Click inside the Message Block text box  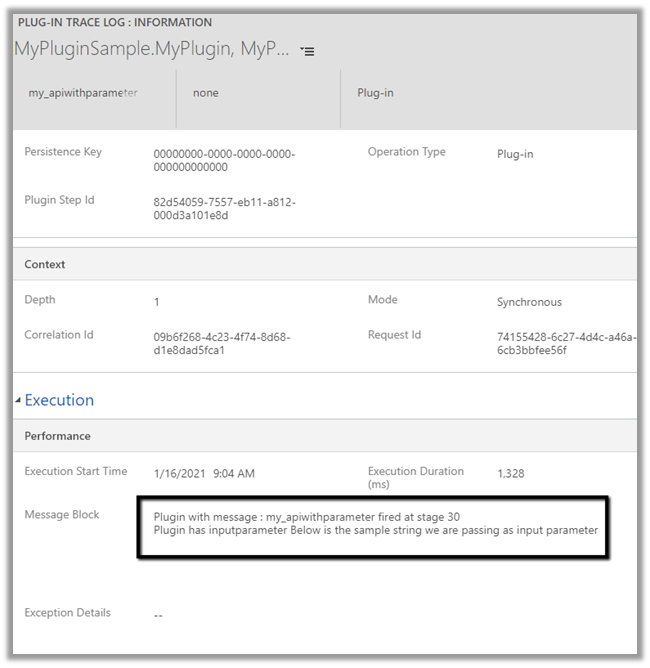(375, 524)
